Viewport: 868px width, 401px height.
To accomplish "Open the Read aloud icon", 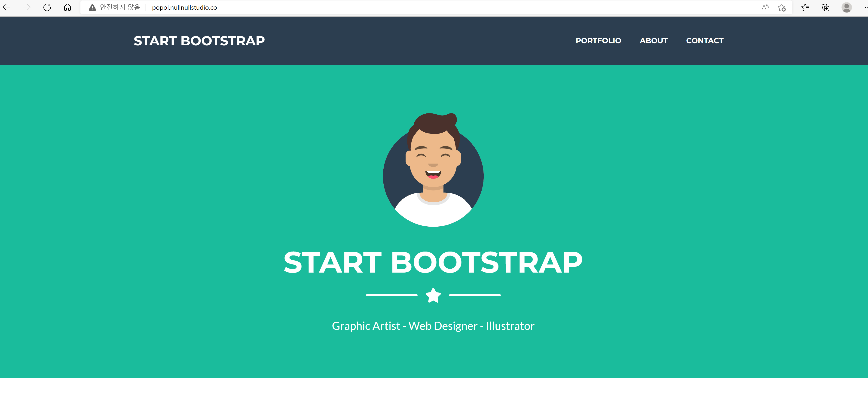I will pos(765,7).
